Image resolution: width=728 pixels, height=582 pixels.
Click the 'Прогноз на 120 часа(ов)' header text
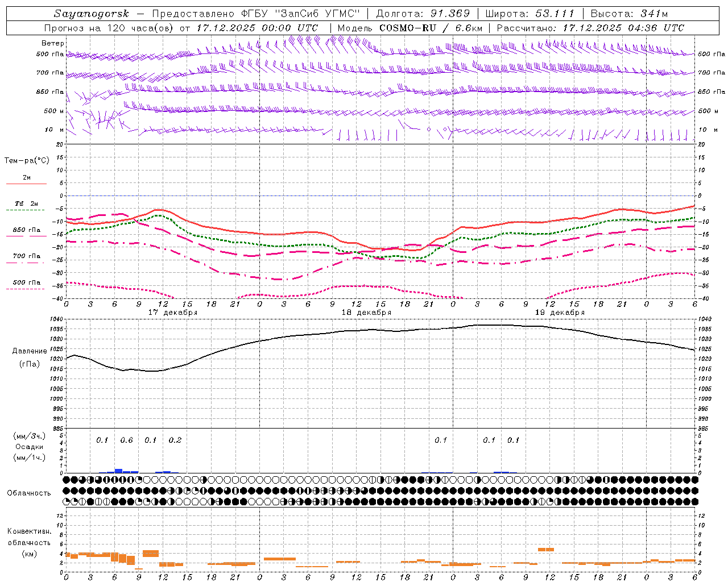click(x=109, y=28)
